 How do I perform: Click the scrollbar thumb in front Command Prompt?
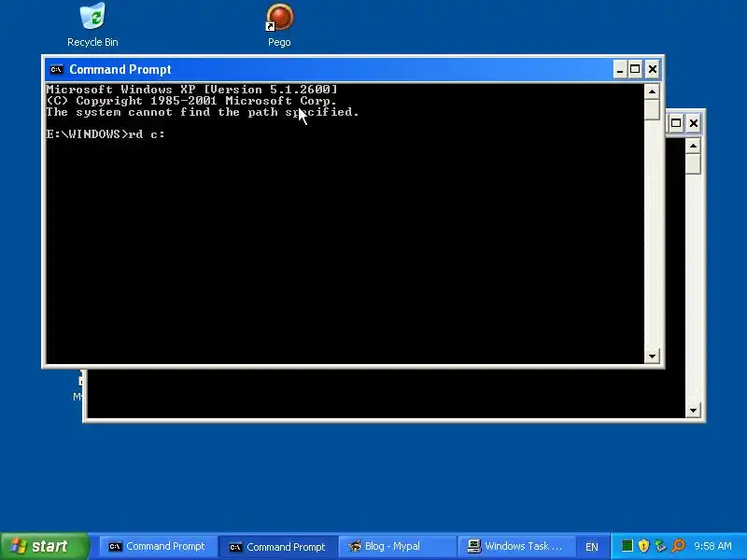coord(652,109)
